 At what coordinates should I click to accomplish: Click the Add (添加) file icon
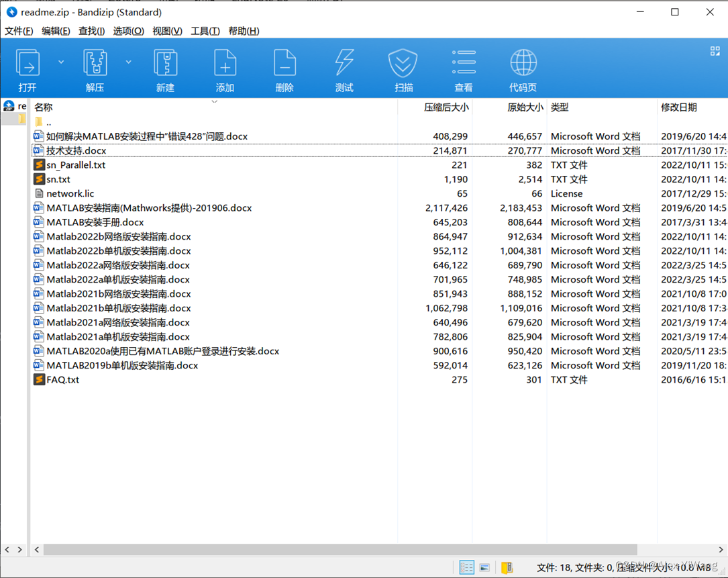[225, 62]
